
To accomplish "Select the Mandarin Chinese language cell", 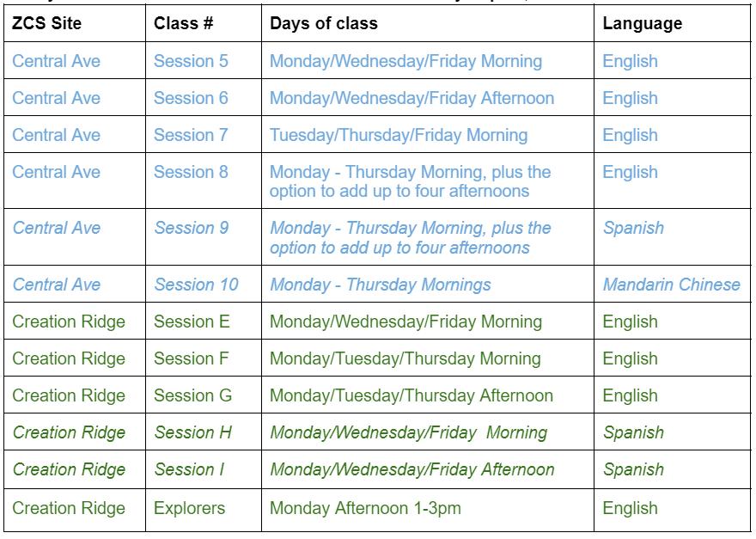I will pos(671,285).
